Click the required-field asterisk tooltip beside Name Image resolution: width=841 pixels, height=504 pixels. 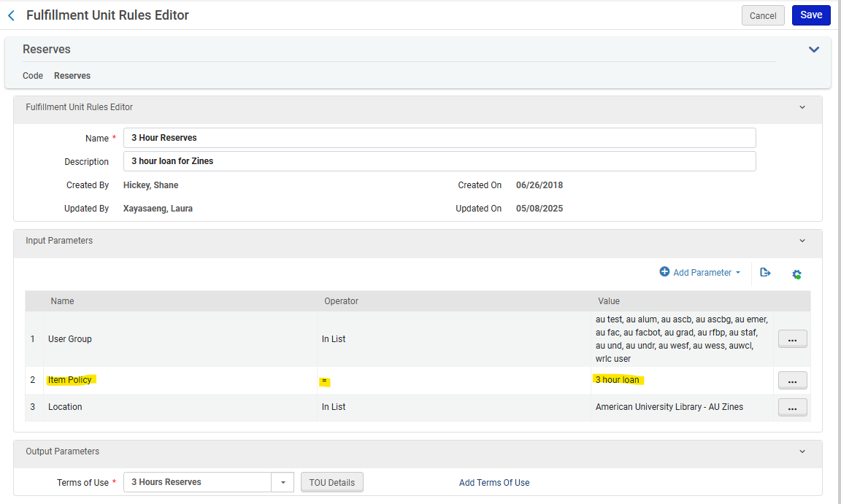coord(113,136)
